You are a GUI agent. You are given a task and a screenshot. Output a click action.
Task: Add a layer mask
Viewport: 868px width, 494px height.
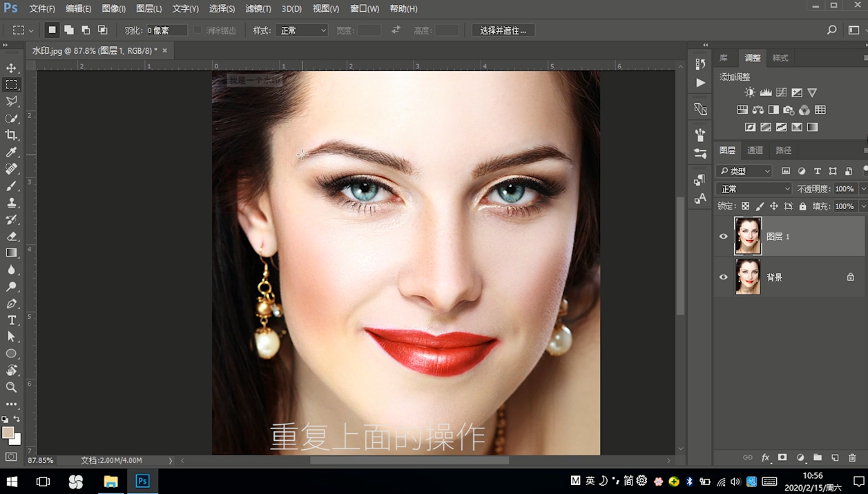782,457
